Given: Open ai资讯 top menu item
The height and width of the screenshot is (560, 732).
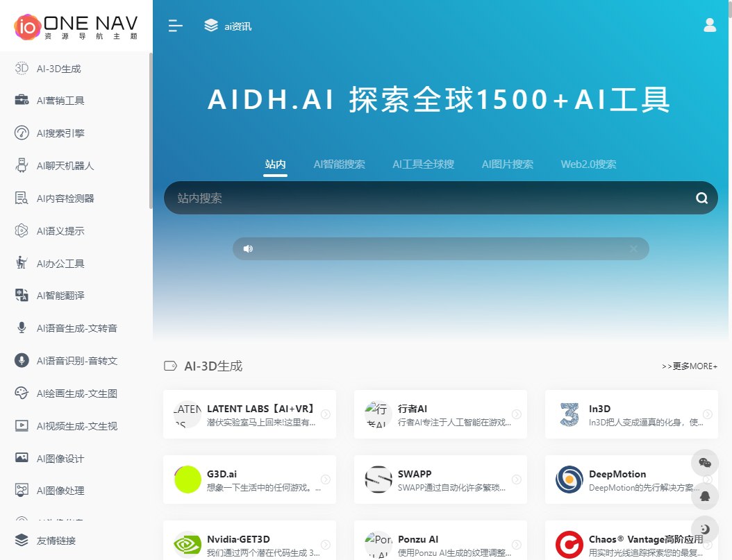Looking at the screenshot, I should tap(228, 26).
